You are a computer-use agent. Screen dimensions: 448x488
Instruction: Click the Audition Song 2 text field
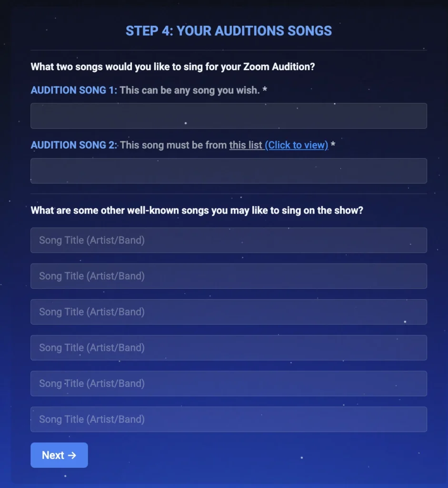click(229, 171)
